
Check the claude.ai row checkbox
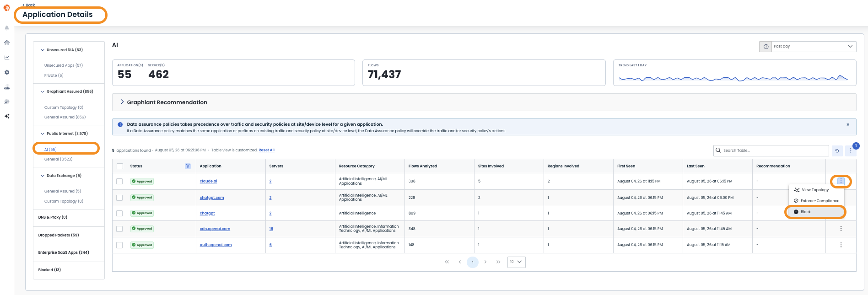click(120, 182)
